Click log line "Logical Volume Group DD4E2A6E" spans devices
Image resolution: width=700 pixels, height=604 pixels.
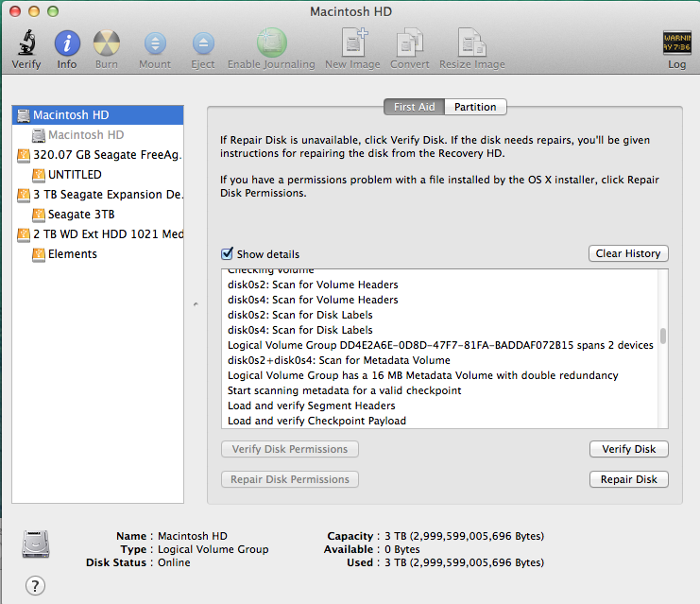440,345
